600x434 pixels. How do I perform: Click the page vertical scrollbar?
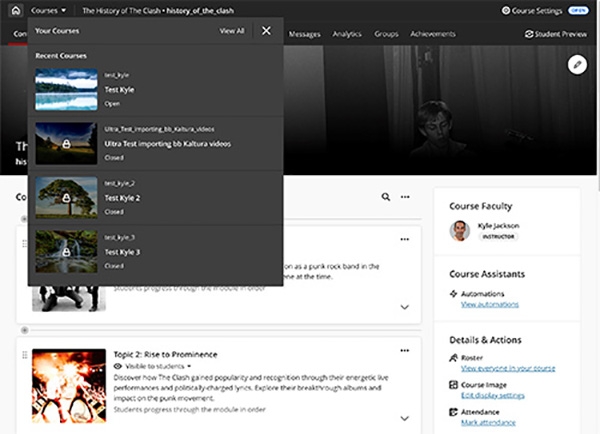[x=598, y=96]
